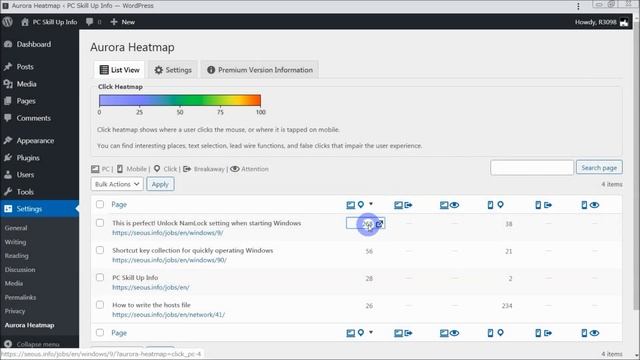Toggle sort arrow on PC click header
The image size is (640, 360).
[x=371, y=204]
